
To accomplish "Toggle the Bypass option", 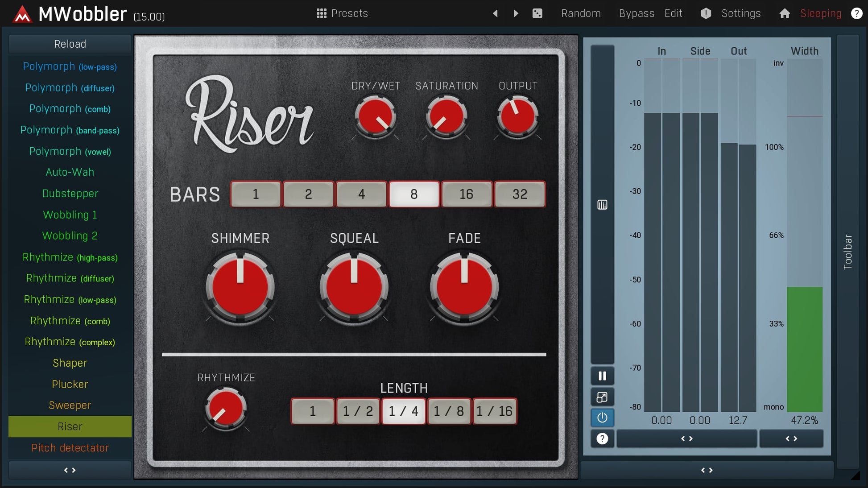I will 637,13.
